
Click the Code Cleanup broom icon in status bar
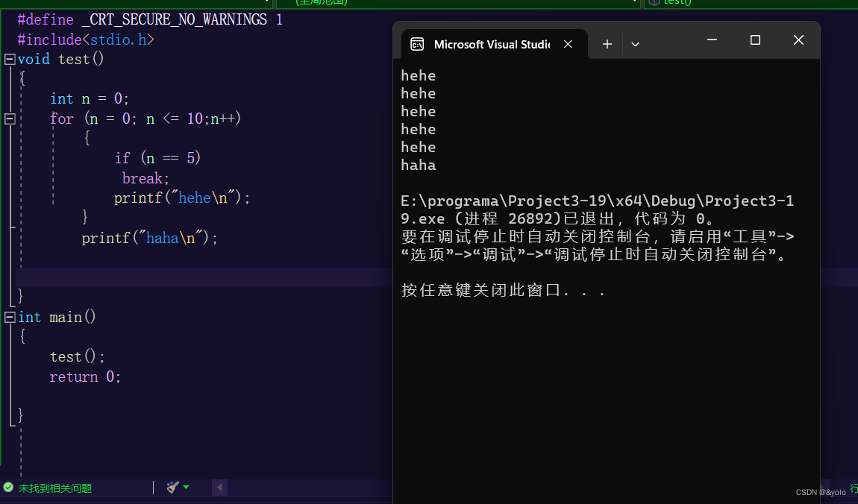[172, 487]
